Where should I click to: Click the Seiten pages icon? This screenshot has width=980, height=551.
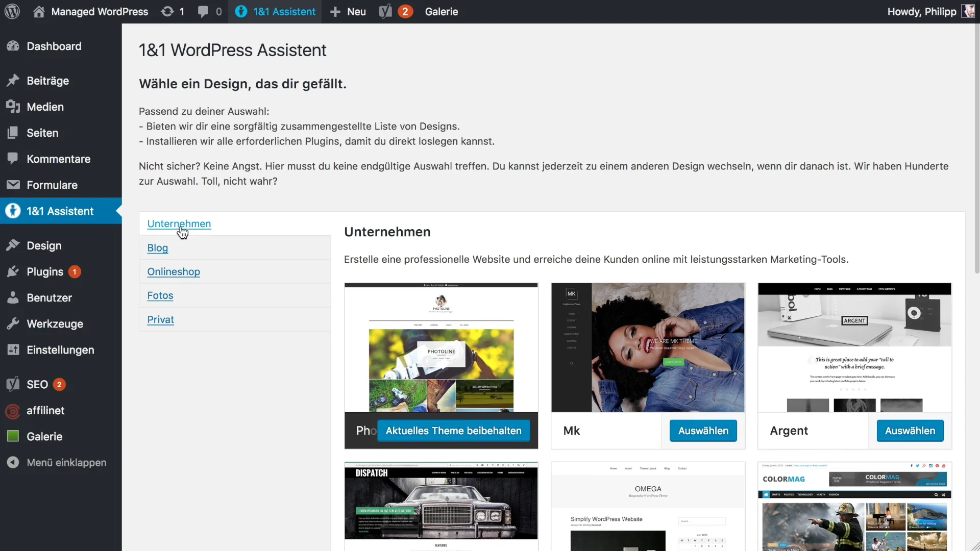(13, 133)
